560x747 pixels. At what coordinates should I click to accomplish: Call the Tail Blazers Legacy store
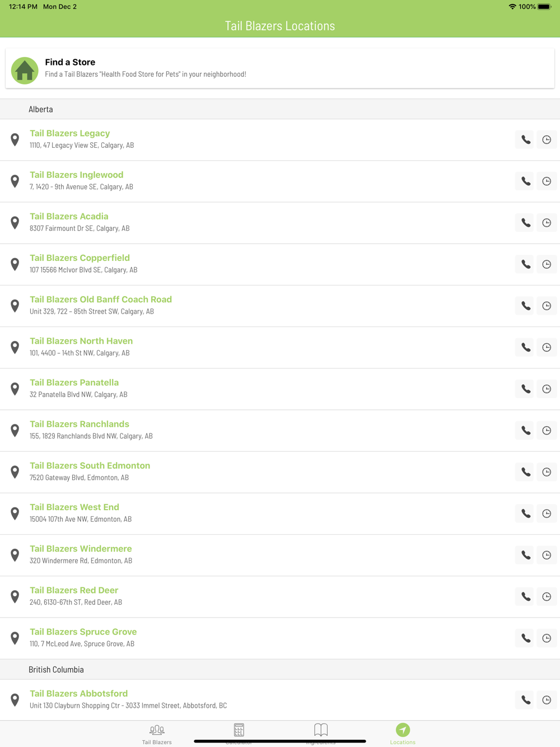tap(525, 139)
